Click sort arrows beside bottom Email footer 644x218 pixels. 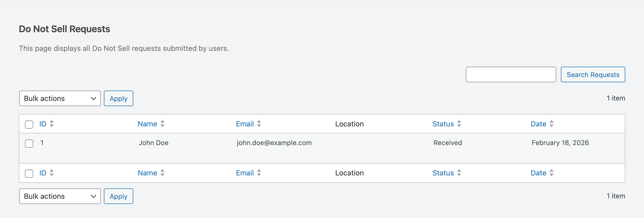click(259, 173)
